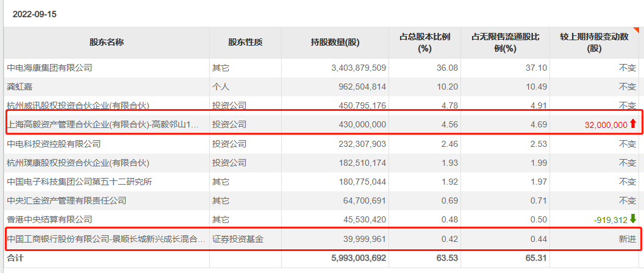Select 中国电子科技集团公司第五十二研究所 row
The image size is (644, 273).
click(x=321, y=182)
